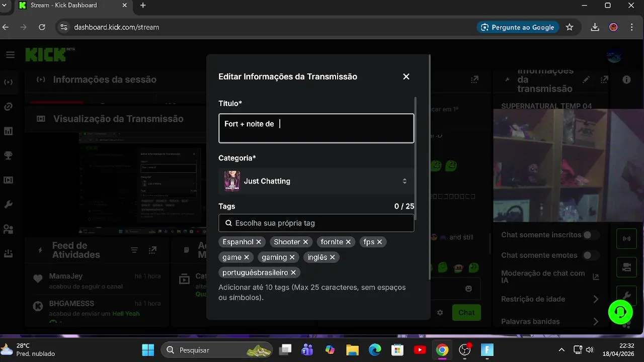644x362 pixels.
Task: Open the Windows Start menu
Action: tap(148, 350)
